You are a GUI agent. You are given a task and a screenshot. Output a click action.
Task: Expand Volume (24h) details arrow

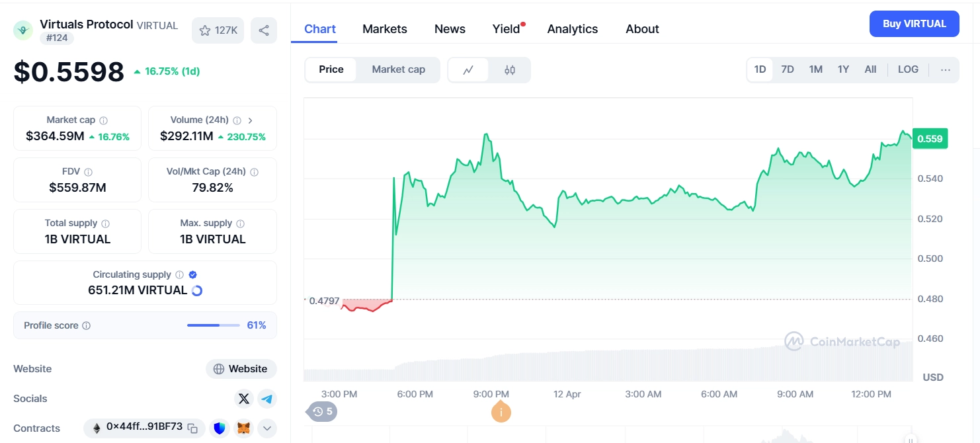[251, 120]
